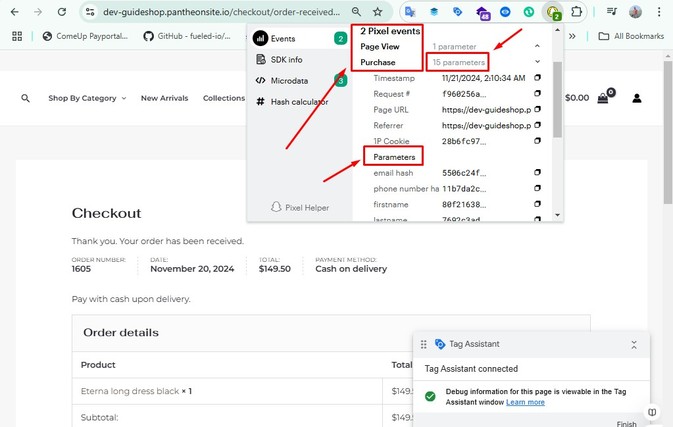
Task: Open the user account icon
Action: [636, 98]
